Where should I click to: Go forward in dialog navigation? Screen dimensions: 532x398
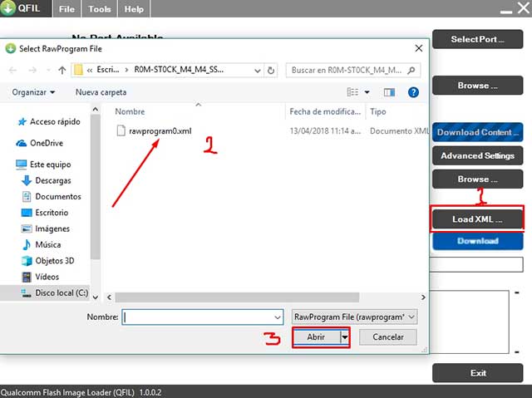[32, 70]
